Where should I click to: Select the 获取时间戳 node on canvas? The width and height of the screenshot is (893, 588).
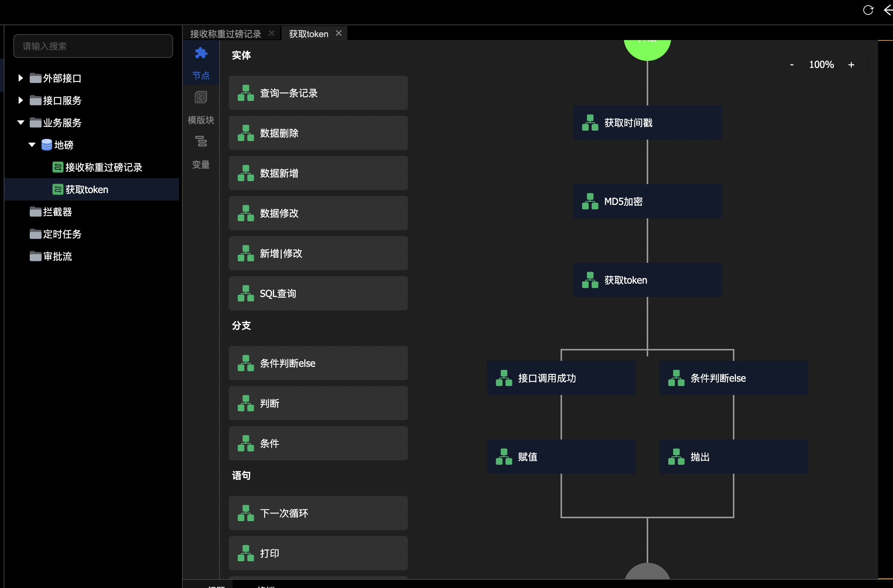[x=647, y=122]
